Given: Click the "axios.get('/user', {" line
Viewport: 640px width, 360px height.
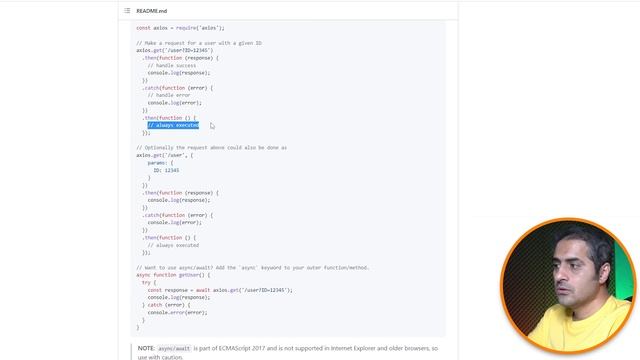Looking at the screenshot, I should 164,155.
